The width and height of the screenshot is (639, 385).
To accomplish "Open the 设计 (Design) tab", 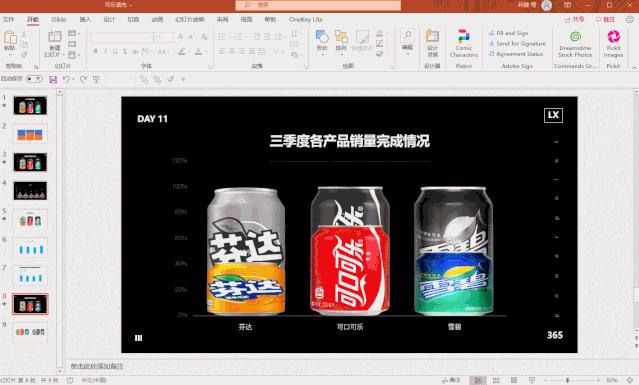I will pos(109,19).
